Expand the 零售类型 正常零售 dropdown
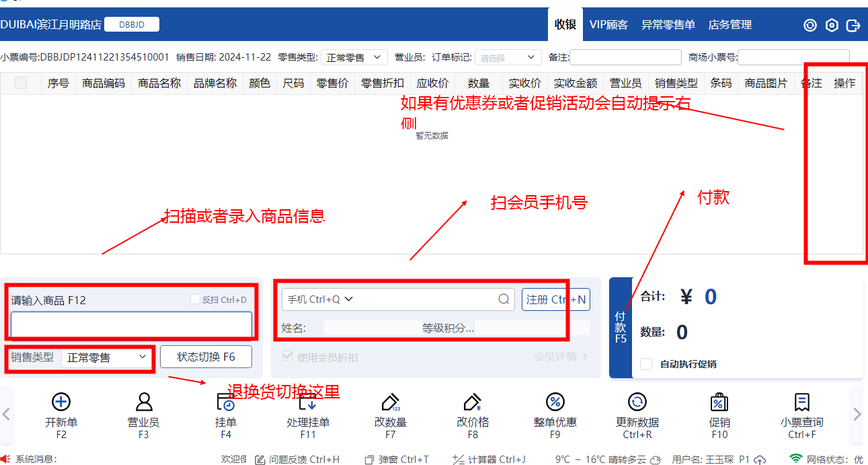The image size is (868, 465). tap(354, 58)
